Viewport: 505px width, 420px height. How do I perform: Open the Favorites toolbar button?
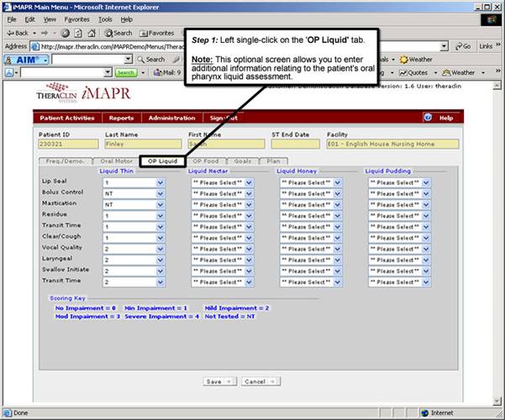tap(157, 33)
